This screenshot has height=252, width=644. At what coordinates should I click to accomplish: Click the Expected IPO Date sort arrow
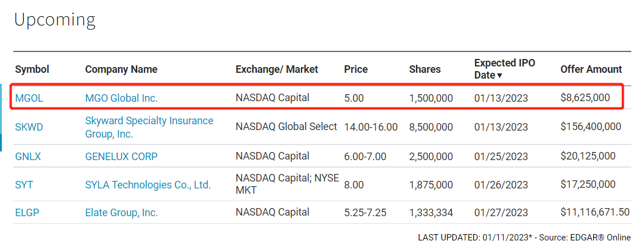pos(499,76)
